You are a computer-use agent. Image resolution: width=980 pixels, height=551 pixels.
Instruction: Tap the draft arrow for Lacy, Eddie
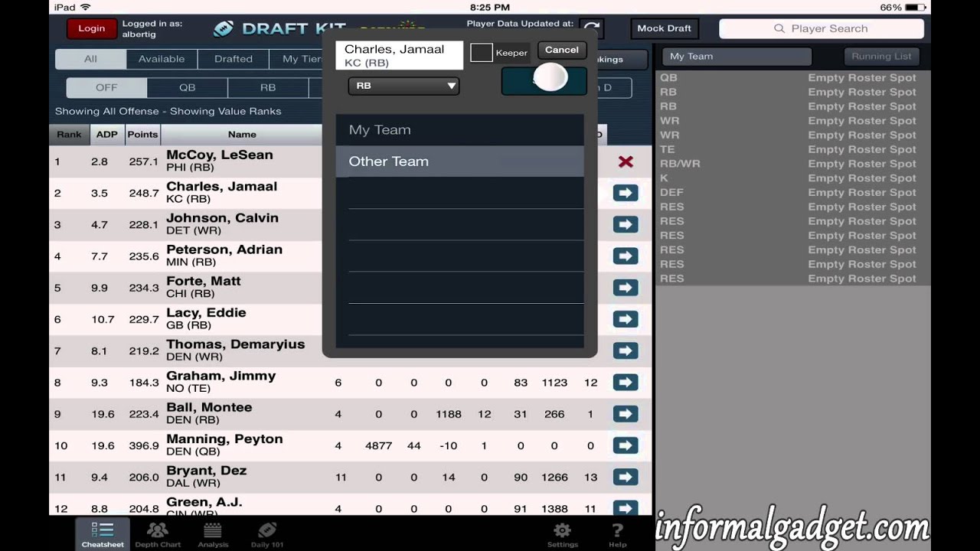626,319
